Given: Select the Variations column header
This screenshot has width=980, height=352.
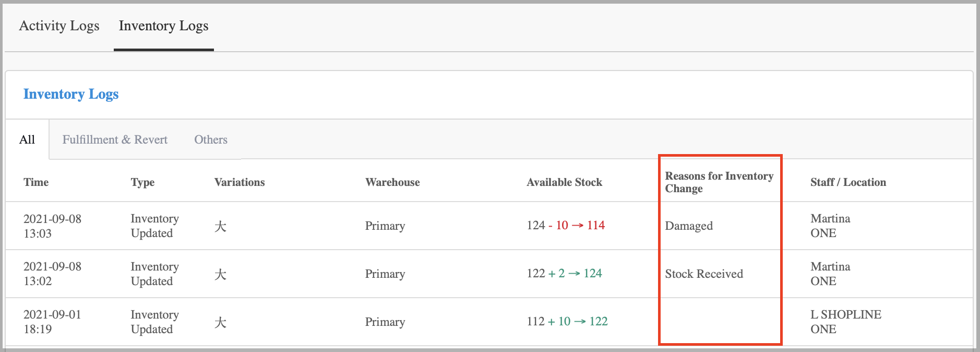Looking at the screenshot, I should tap(240, 182).
